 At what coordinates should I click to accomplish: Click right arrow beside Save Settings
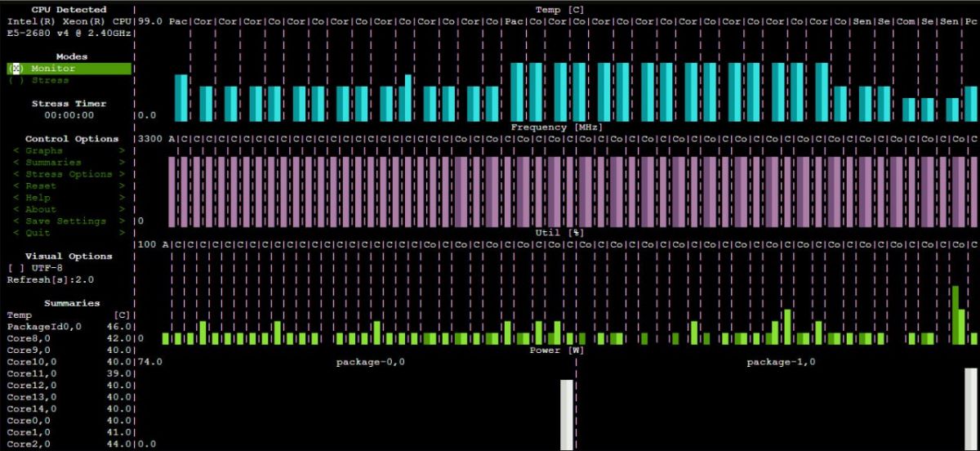pos(122,221)
